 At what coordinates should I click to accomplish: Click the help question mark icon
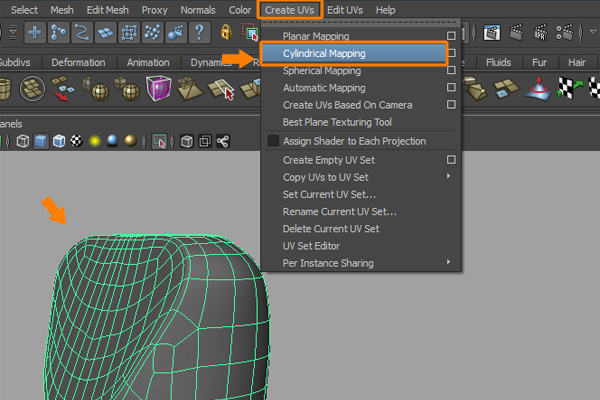click(201, 32)
